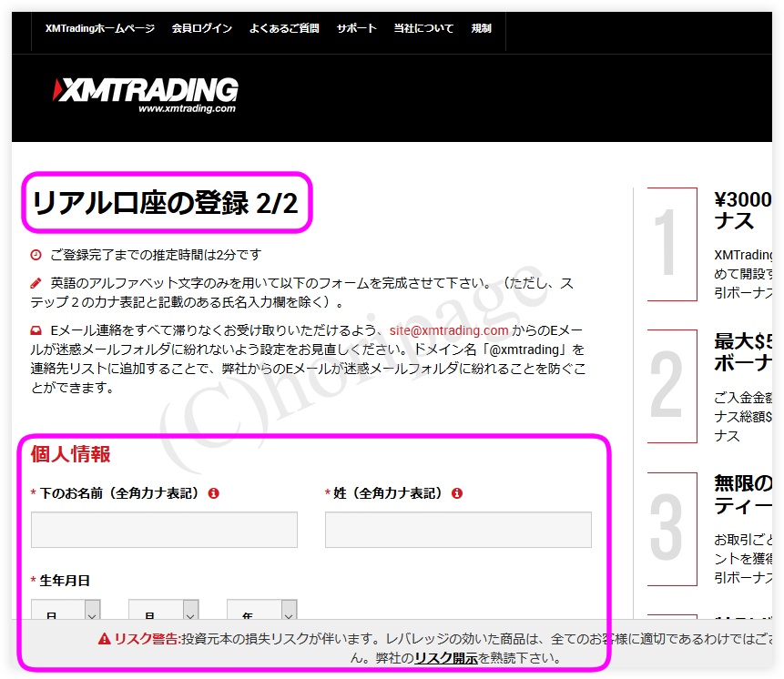This screenshot has width=784, height=679.
Task: Click the ご登録完了までの推定時間は2分です text
Action: [156, 255]
